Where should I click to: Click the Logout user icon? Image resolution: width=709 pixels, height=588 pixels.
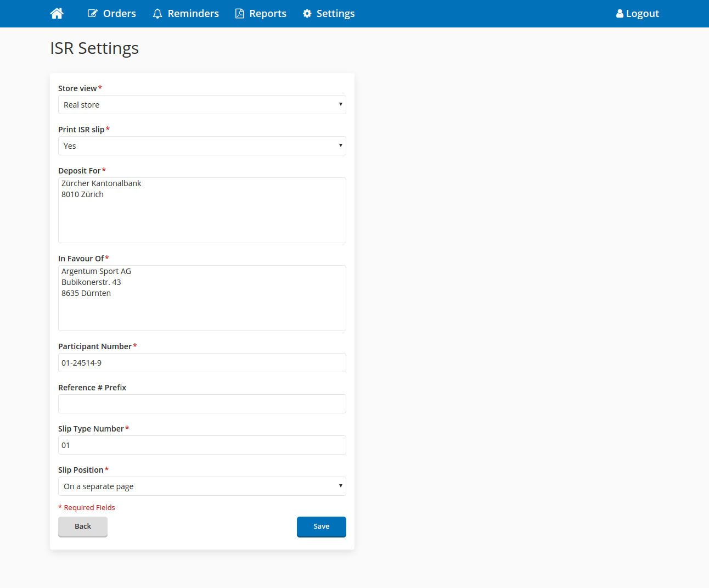point(620,14)
